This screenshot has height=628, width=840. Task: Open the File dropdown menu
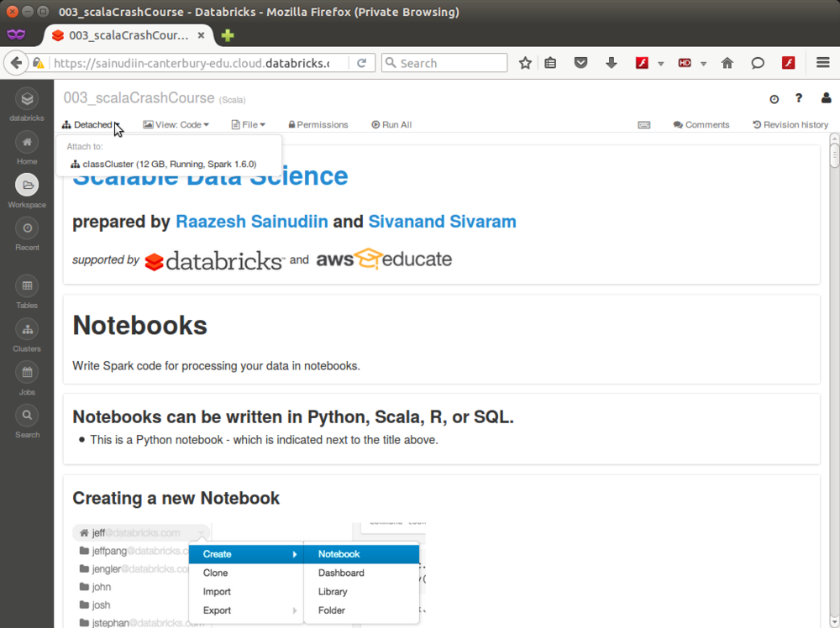click(248, 125)
